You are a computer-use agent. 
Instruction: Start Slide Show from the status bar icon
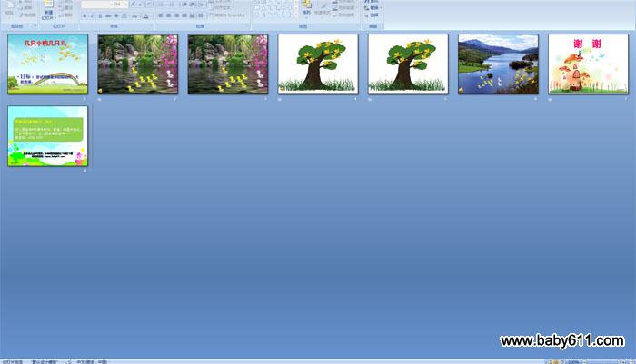tap(562, 361)
